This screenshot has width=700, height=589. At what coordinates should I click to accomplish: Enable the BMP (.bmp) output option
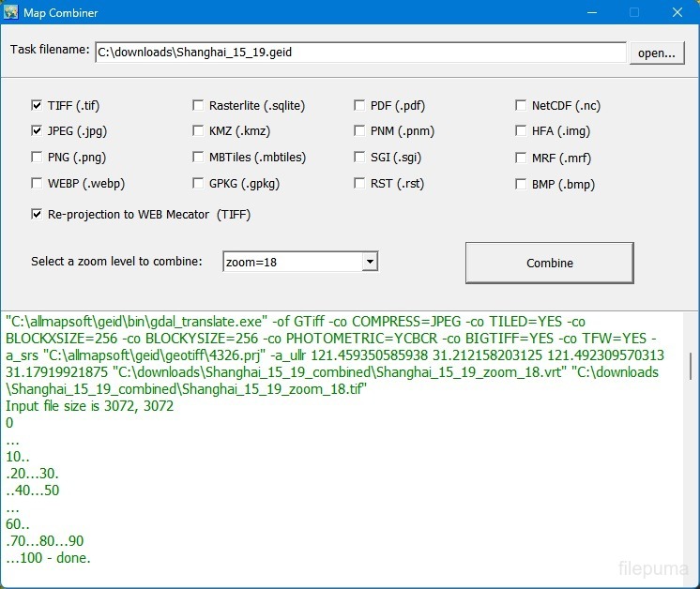click(x=522, y=185)
